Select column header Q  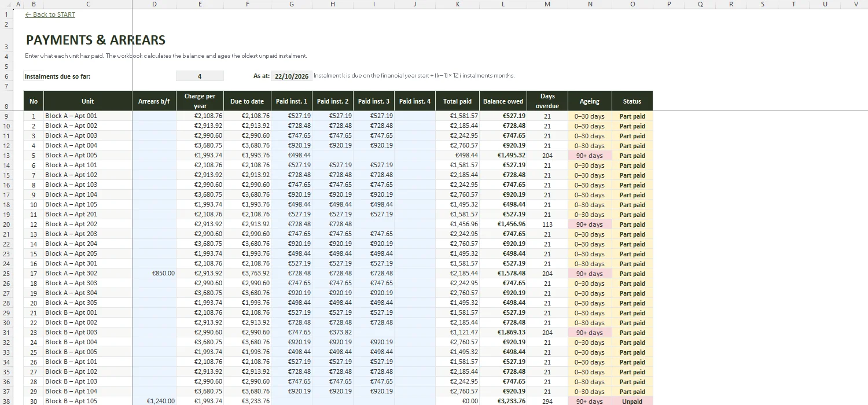(700, 4)
